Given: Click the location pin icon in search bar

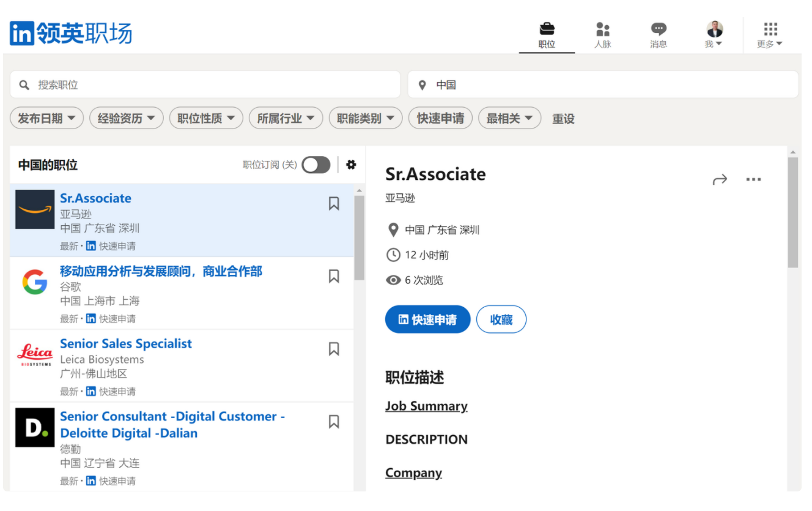Looking at the screenshot, I should [422, 85].
